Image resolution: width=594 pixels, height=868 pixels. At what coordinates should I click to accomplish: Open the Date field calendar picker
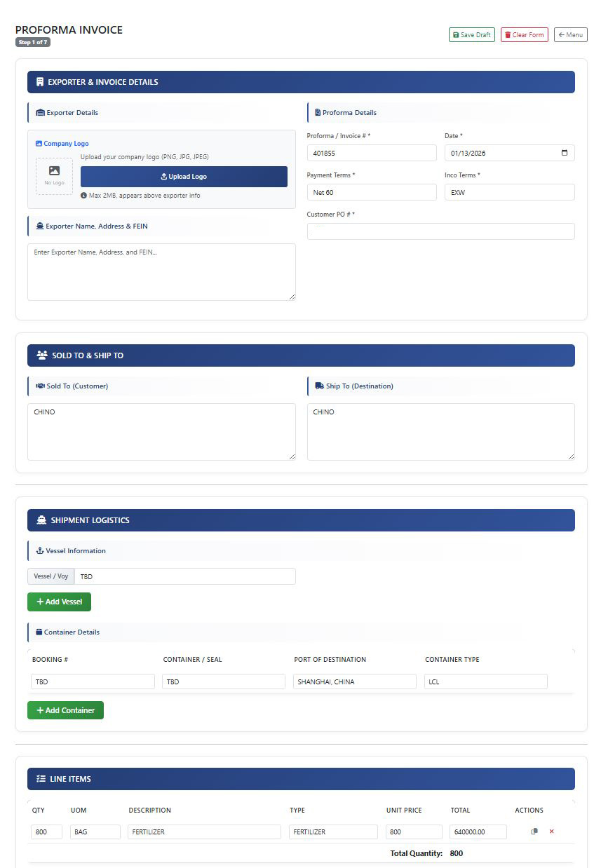tap(565, 153)
